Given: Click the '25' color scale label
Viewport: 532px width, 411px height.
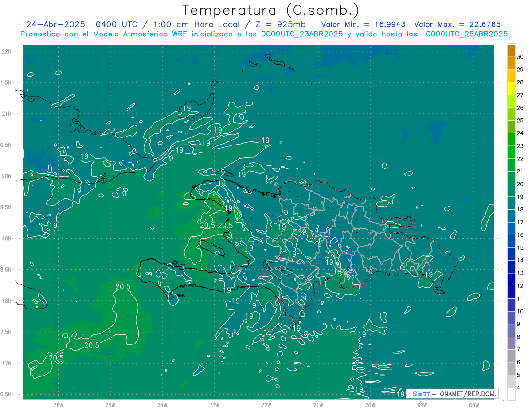Looking at the screenshot, I should (520, 120).
